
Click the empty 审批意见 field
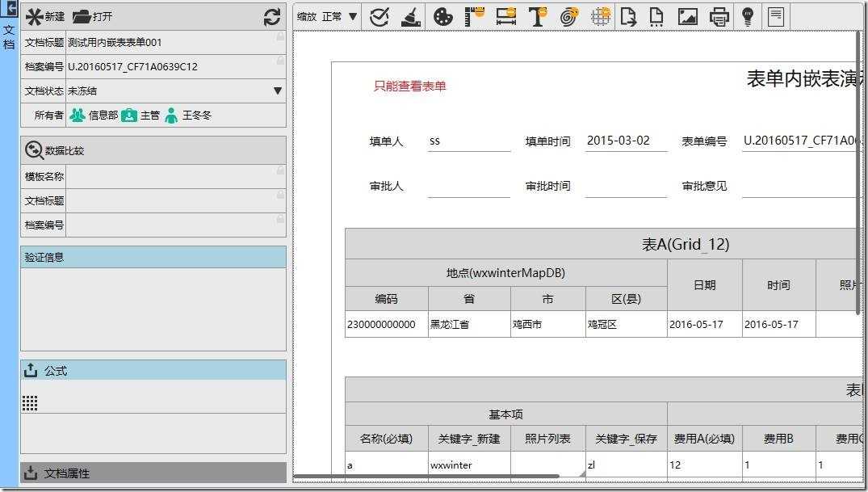tap(802, 186)
